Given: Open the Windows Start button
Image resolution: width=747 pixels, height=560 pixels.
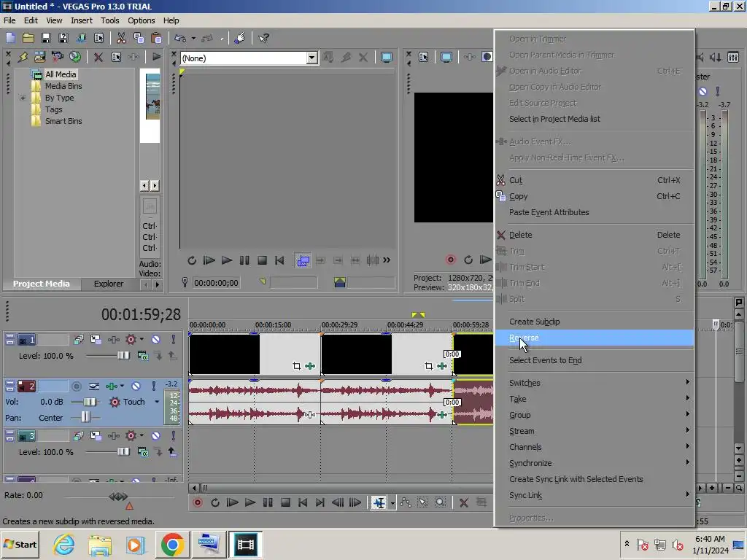Looking at the screenshot, I should [20, 544].
